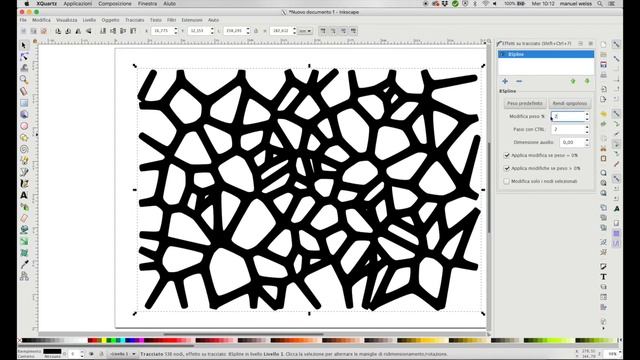Image resolution: width=640 pixels, height=360 pixels.
Task: Toggle first transform-affect button in top toolbar
Action: (x=323, y=31)
